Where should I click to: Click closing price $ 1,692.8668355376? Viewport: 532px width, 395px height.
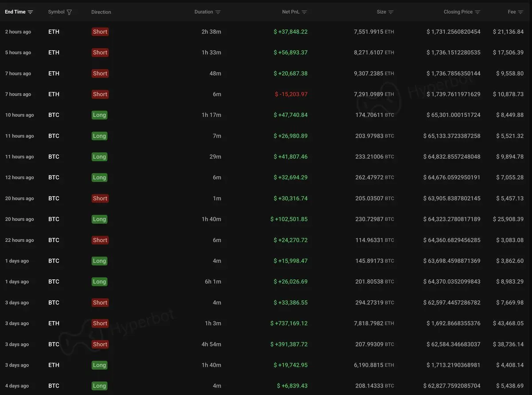pyautogui.click(x=454, y=324)
